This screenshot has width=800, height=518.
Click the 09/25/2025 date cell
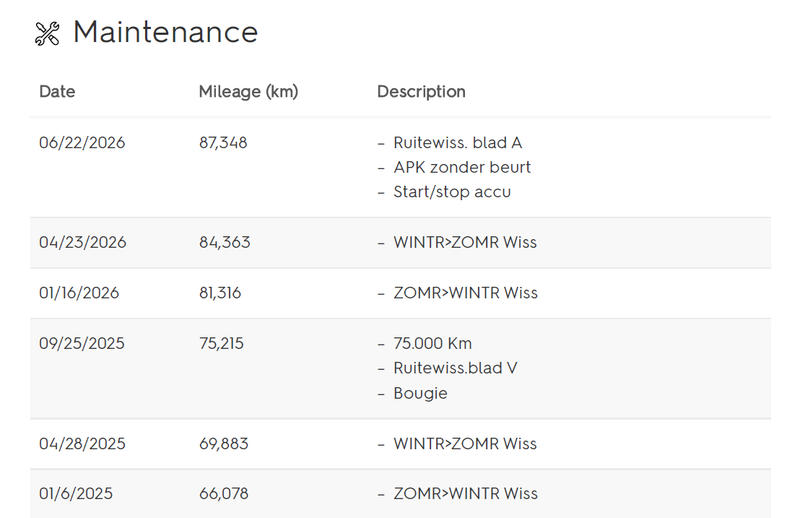(x=82, y=343)
